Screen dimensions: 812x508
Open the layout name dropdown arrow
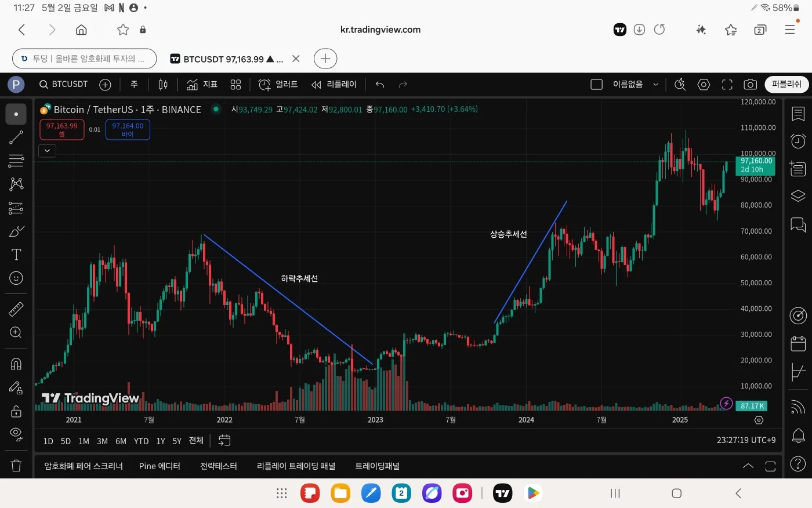point(656,85)
